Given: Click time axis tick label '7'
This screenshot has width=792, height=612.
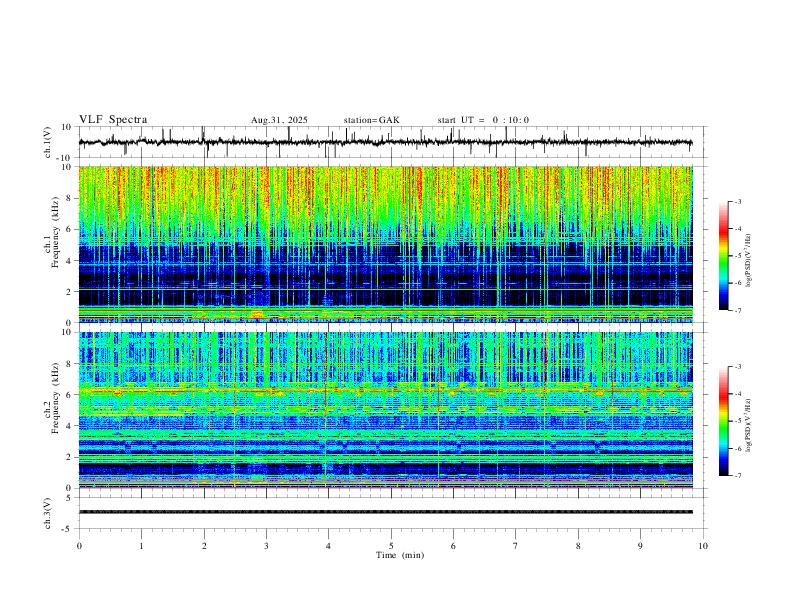Looking at the screenshot, I should click(516, 546).
